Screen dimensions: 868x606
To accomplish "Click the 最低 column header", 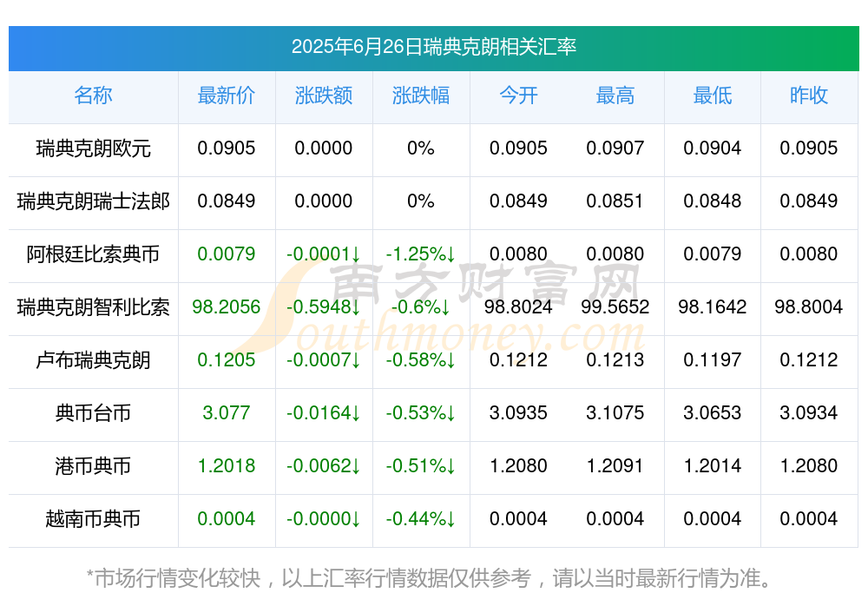I will click(713, 96).
